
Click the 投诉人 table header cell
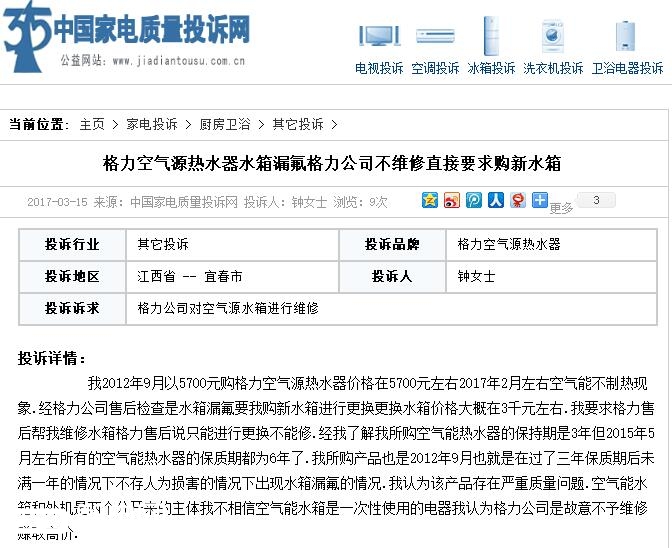pos(392,276)
